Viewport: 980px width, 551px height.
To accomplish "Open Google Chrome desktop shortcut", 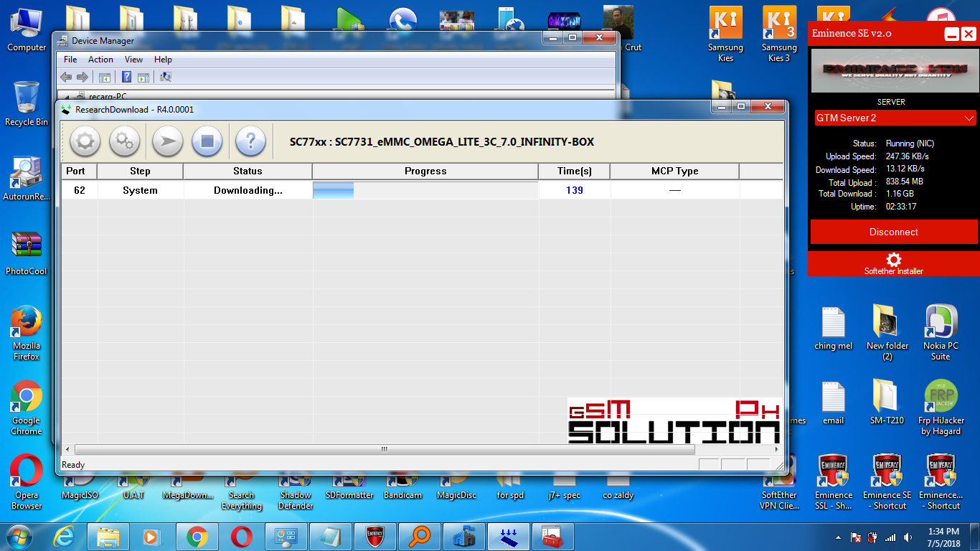I will (x=27, y=408).
